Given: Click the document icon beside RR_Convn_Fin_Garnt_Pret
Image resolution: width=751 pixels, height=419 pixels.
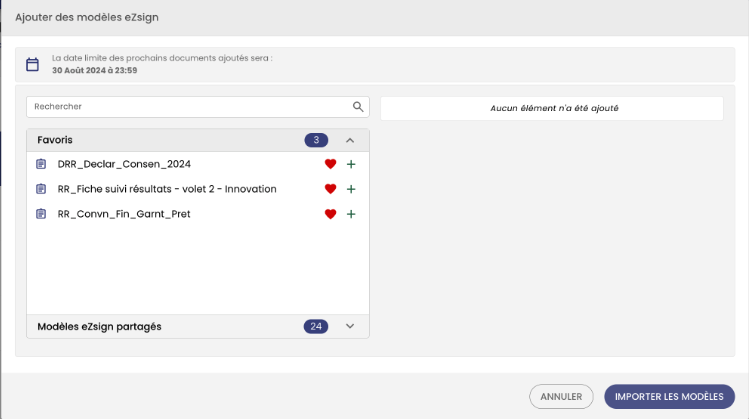Looking at the screenshot, I should (41, 214).
